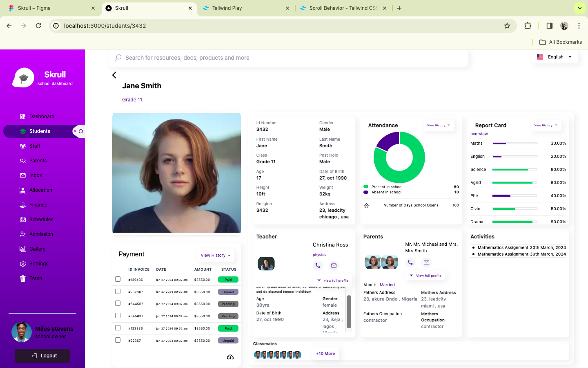This screenshot has height=368, width=588.
Task: Click the Inbox envelope icon in sidebar
Action: (23, 175)
